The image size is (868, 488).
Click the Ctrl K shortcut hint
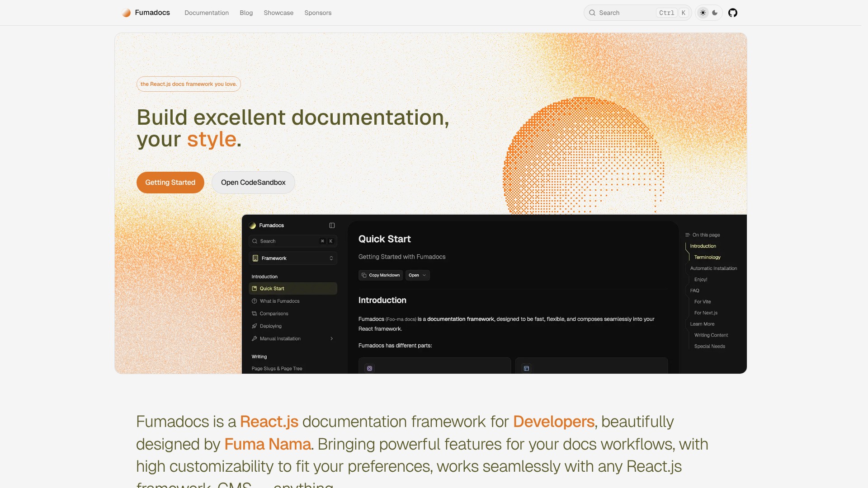tap(672, 13)
